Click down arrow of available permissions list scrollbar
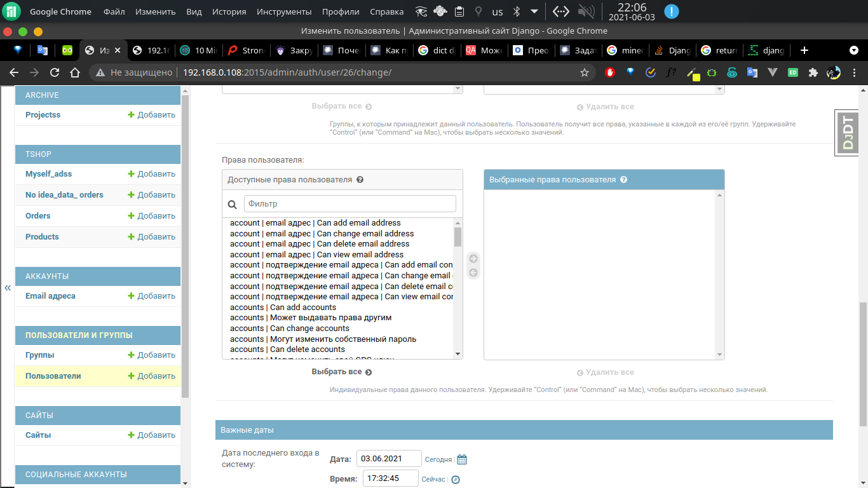Screen dimensions: 868x488 (458, 354)
